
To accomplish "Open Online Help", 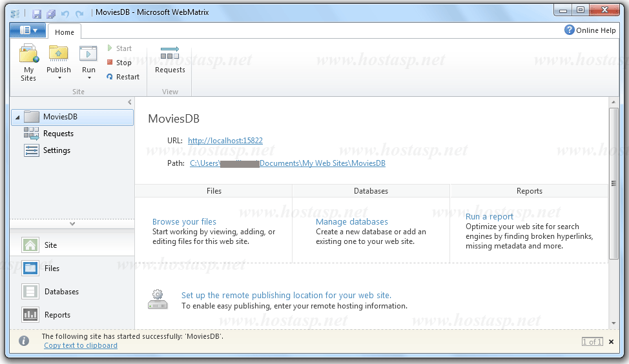I will pos(590,30).
